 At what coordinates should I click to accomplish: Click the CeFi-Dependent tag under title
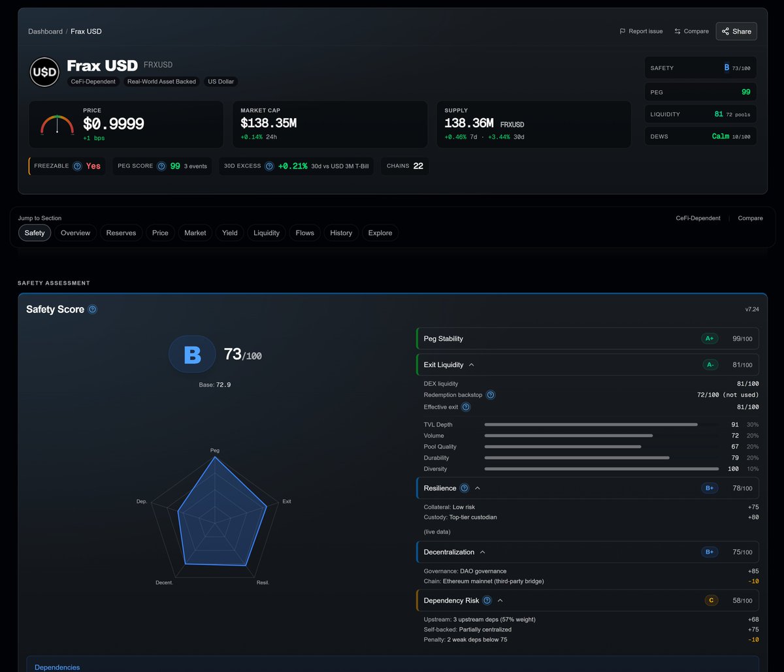93,82
